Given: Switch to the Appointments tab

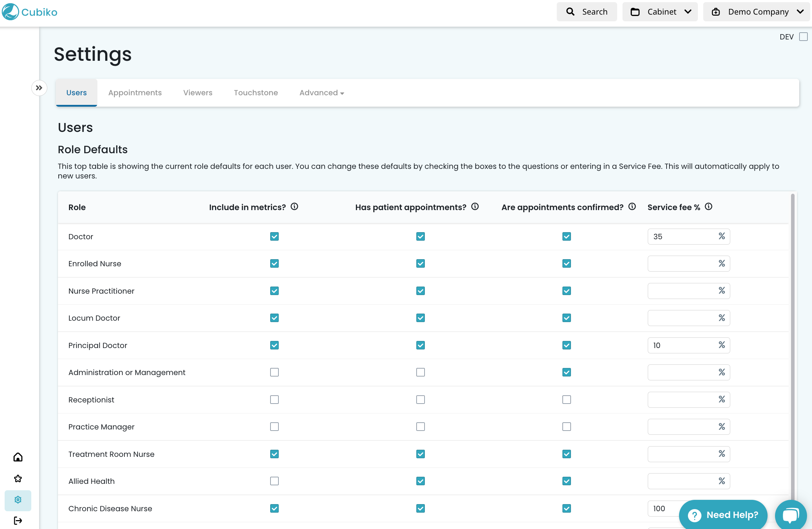Looking at the screenshot, I should [x=135, y=92].
